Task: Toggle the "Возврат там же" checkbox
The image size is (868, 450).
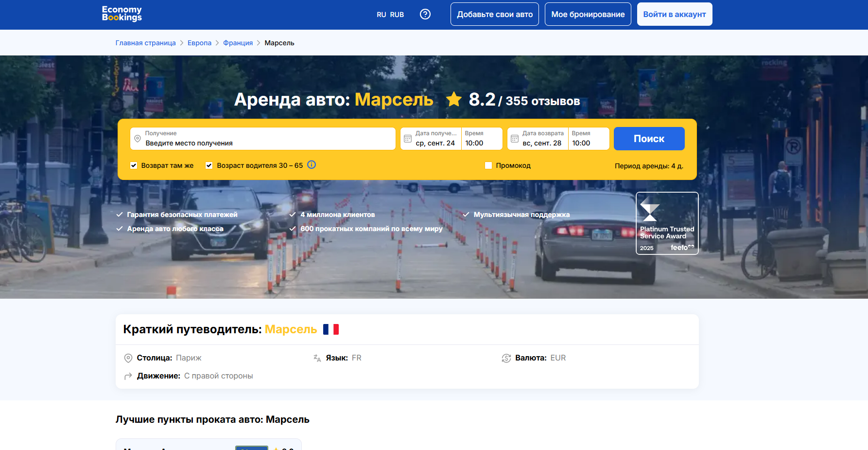Action: (134, 165)
